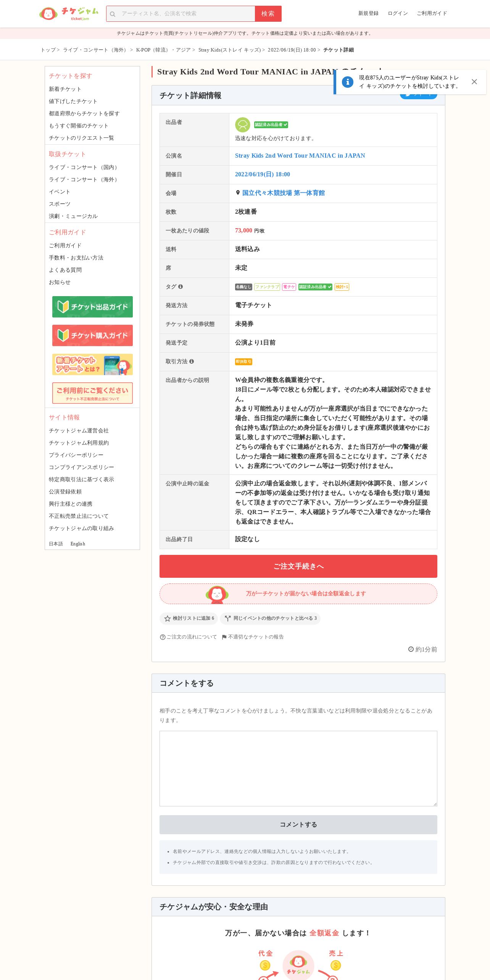Open ライブ・コンサート（国内）category

pyautogui.click(x=84, y=168)
